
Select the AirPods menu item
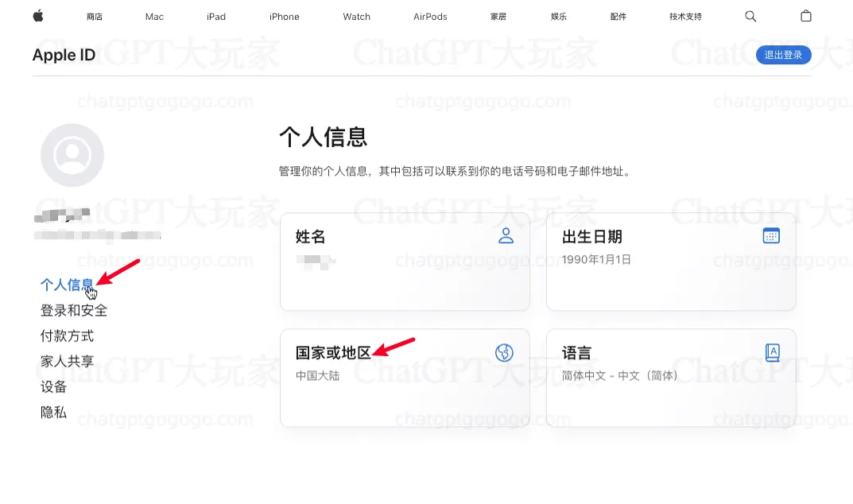point(429,15)
